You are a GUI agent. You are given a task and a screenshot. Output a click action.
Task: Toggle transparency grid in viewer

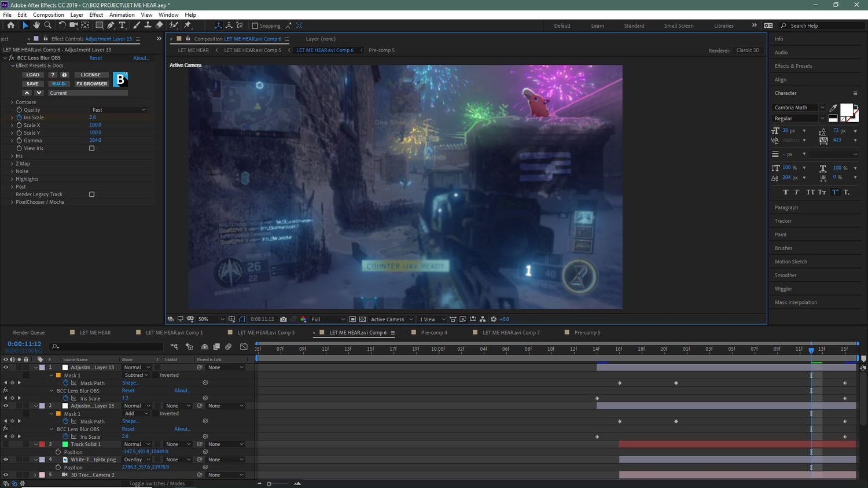363,319
